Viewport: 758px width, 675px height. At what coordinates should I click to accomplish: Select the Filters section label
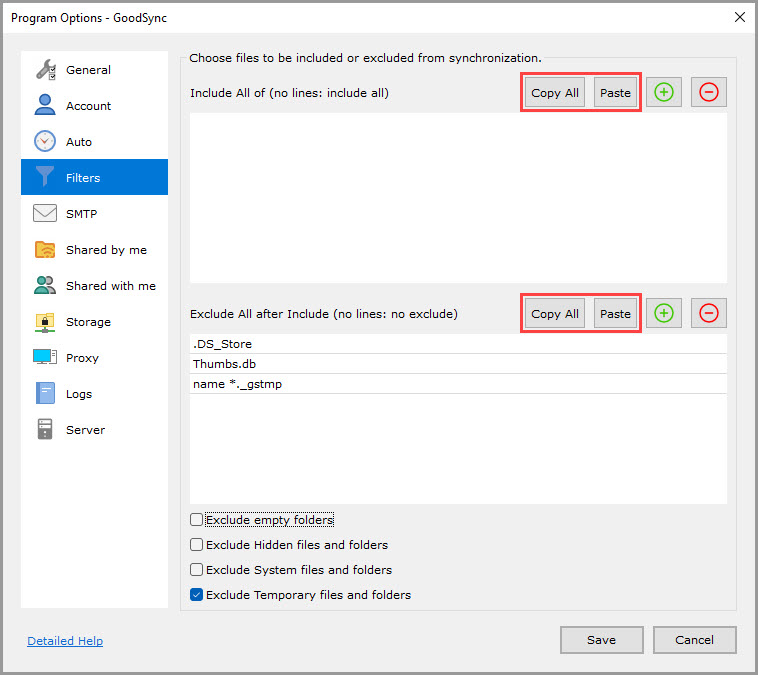pos(83,177)
